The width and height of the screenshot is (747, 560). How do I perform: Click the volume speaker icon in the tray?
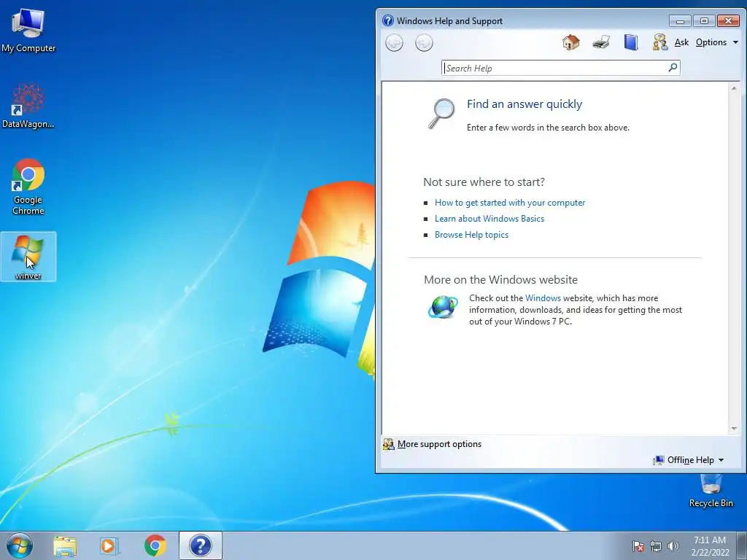pos(673,546)
